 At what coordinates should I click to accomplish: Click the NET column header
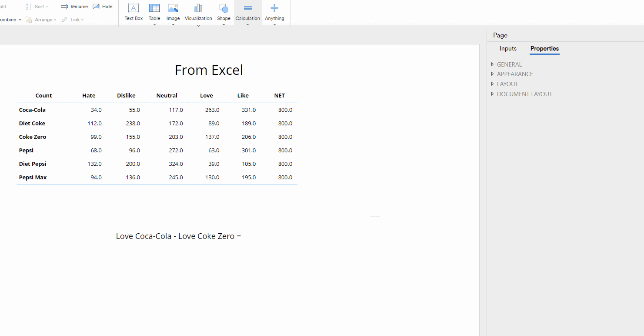coord(279,96)
